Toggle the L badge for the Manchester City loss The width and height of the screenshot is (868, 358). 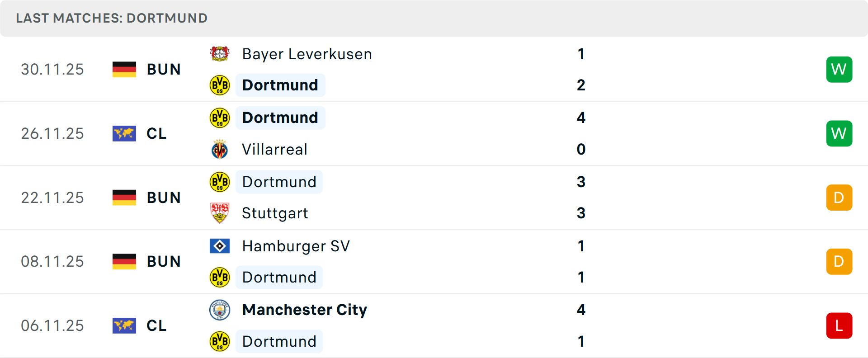coord(839,325)
